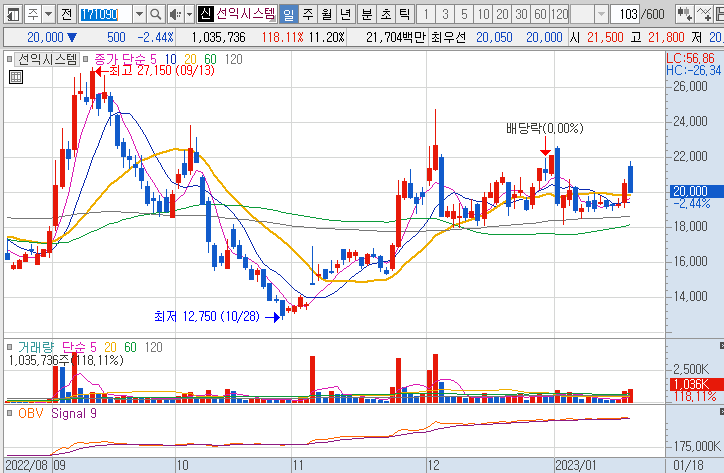The height and width of the screenshot is (473, 724).
Task: Click the square marker before 선익시스템 legend
Action: coord(9,59)
